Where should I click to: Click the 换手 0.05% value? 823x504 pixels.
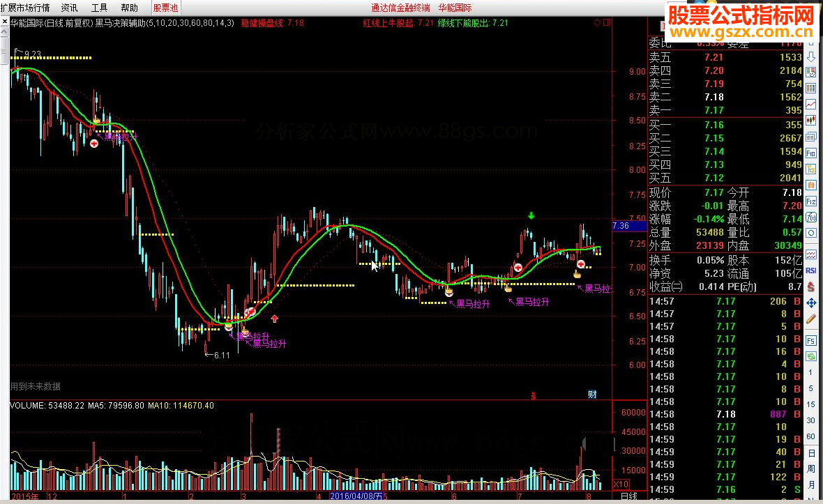[711, 260]
